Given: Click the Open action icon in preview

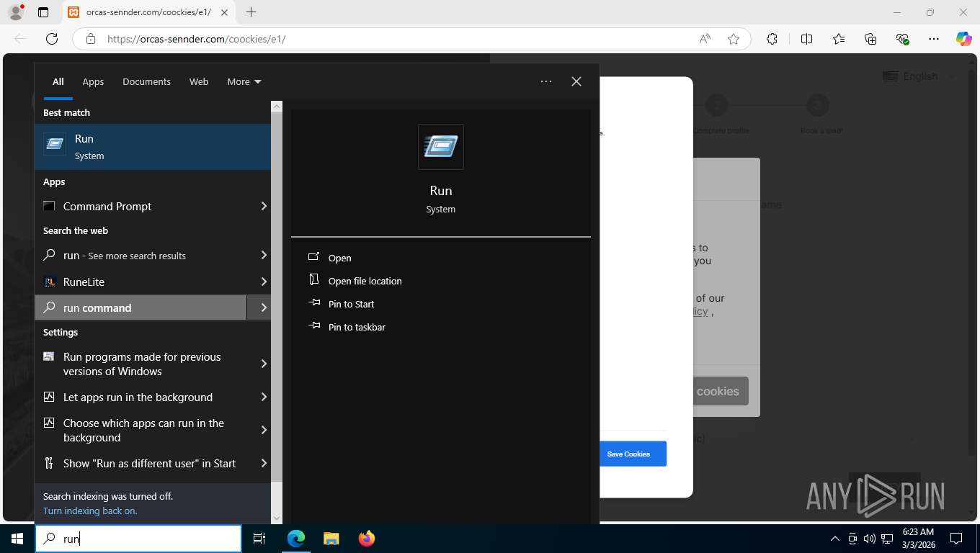Looking at the screenshot, I should pyautogui.click(x=313, y=257).
